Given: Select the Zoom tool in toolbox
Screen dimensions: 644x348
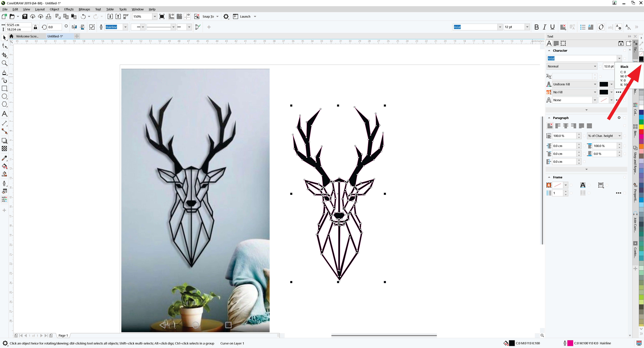Looking at the screenshot, I should [4, 63].
